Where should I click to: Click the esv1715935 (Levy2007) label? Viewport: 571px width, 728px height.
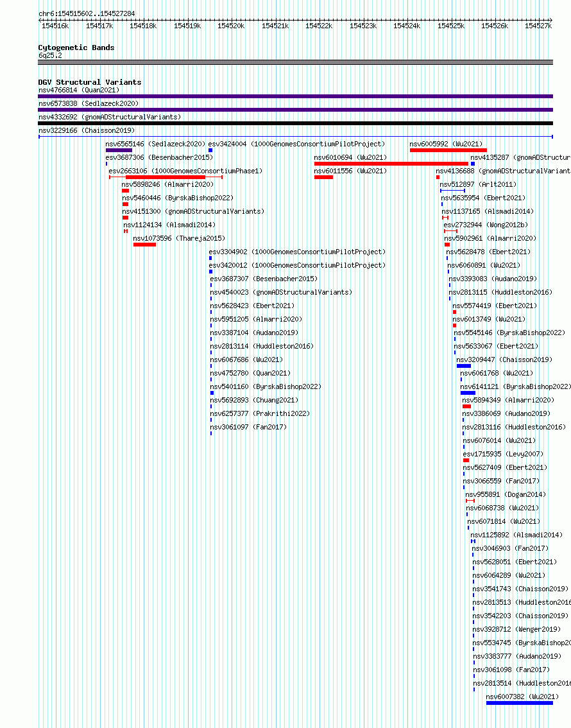click(x=503, y=454)
